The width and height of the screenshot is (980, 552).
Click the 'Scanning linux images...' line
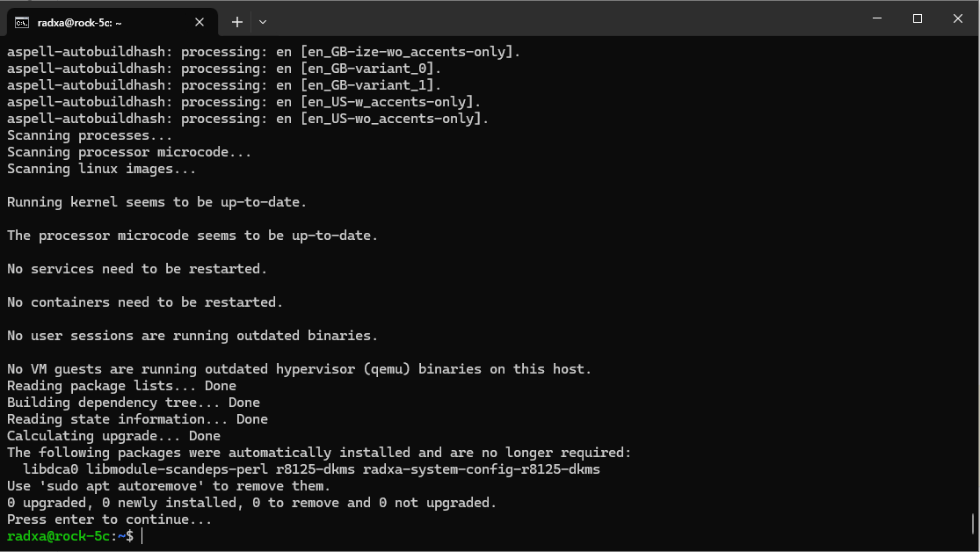click(101, 169)
